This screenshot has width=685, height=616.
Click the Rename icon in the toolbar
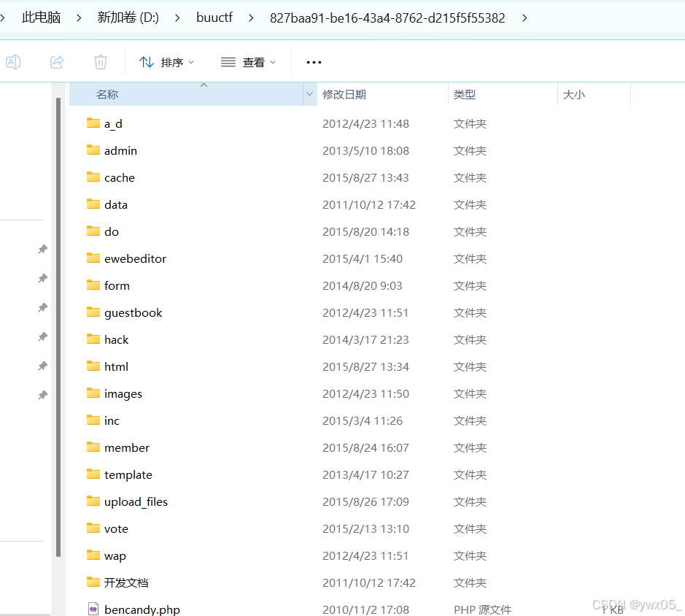point(12,62)
